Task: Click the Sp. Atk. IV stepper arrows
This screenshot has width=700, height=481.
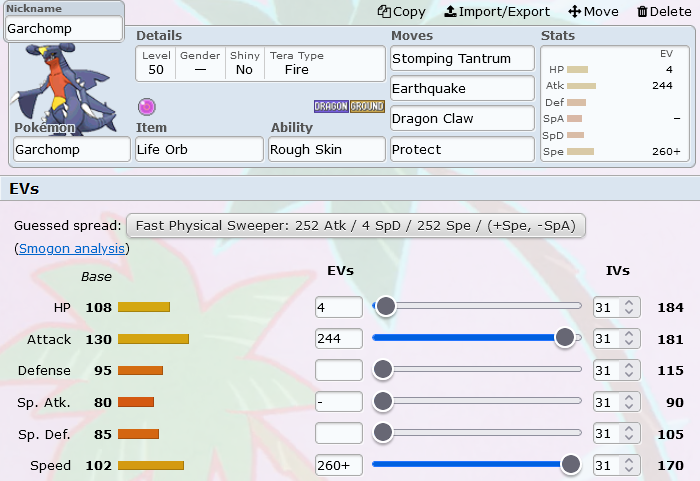Action: click(629, 402)
